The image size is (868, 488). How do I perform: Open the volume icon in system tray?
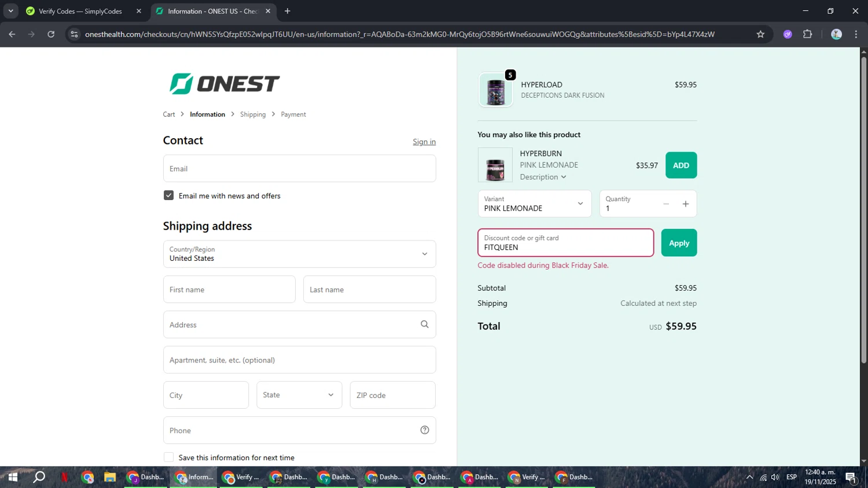tap(775, 477)
